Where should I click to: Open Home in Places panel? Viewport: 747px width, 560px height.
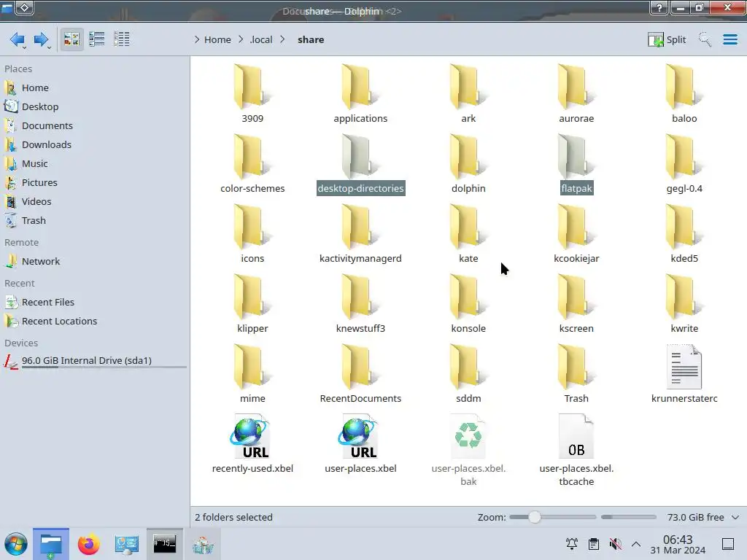[35, 87]
